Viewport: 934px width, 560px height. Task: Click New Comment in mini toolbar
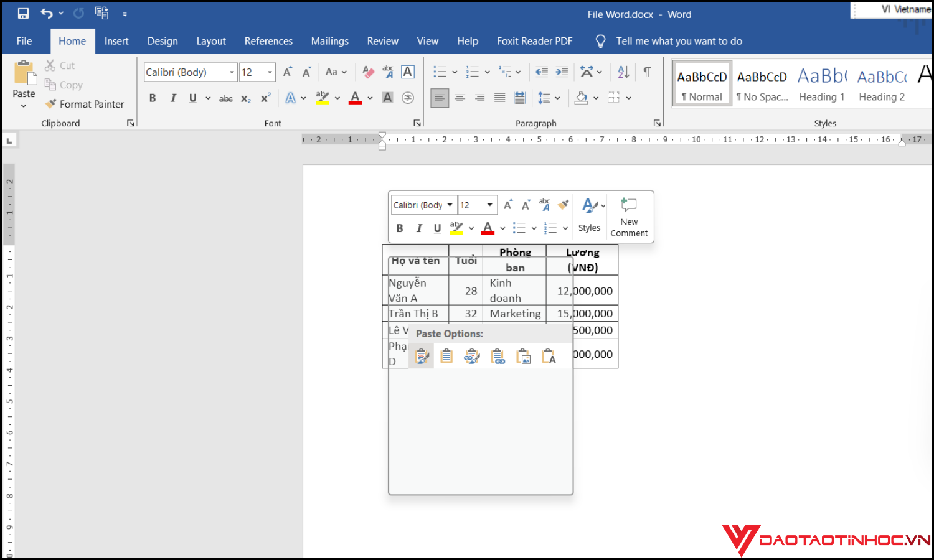tap(629, 217)
